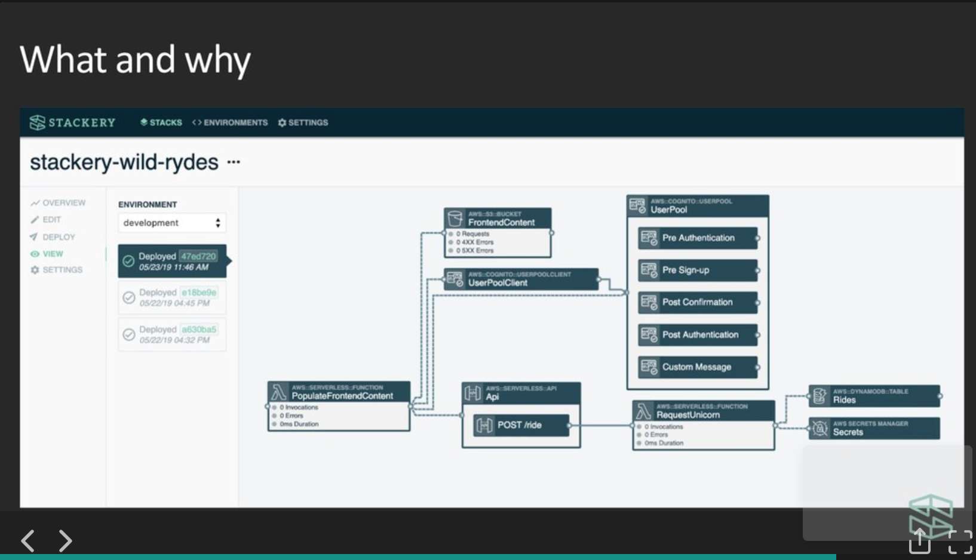
Task: Select deployment e18be9e
Action: [x=172, y=297]
